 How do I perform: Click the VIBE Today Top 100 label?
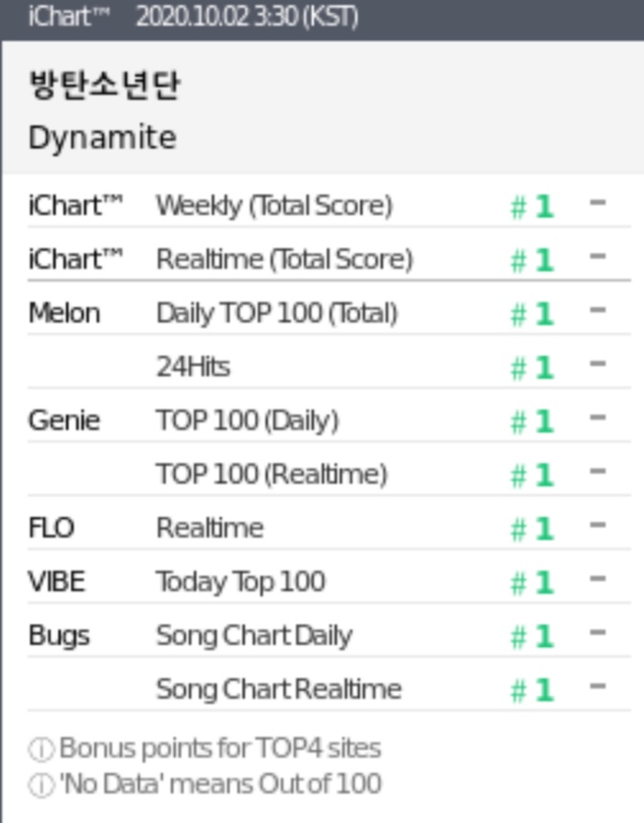tap(241, 582)
